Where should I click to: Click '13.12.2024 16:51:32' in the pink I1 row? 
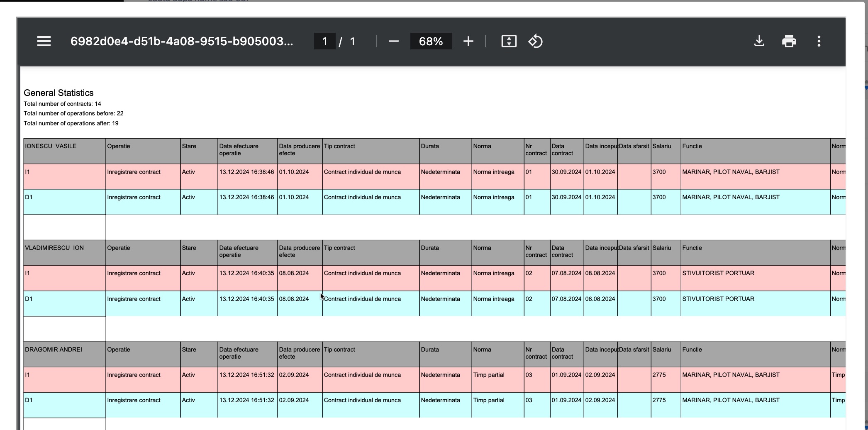246,375
